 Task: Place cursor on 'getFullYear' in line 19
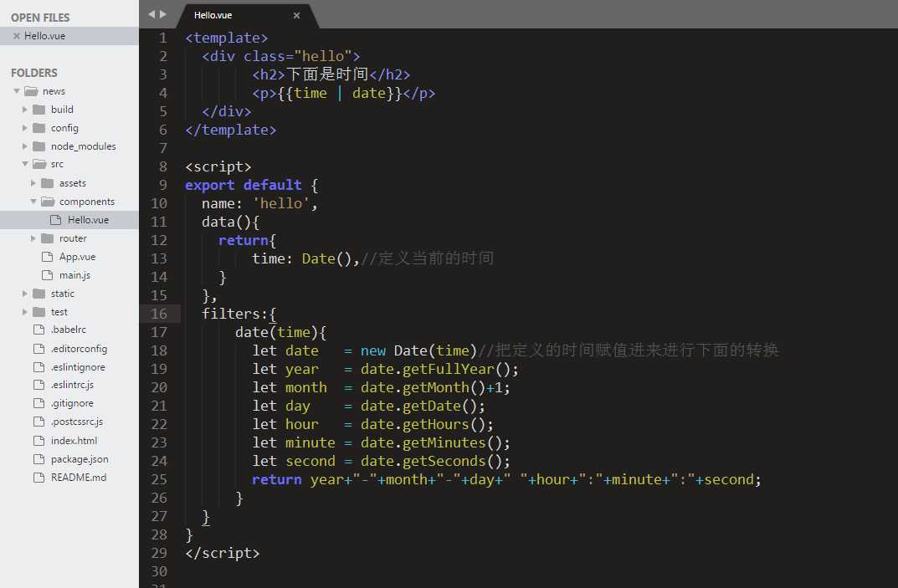449,370
